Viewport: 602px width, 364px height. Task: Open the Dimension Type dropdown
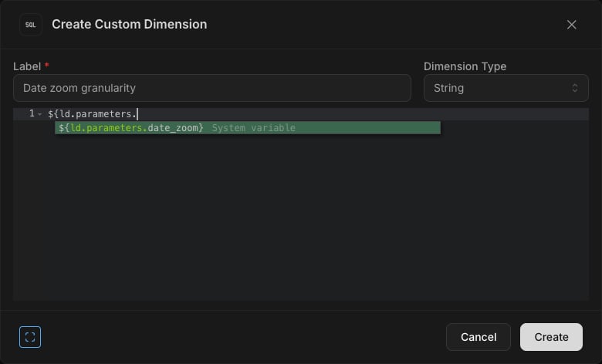click(x=506, y=88)
